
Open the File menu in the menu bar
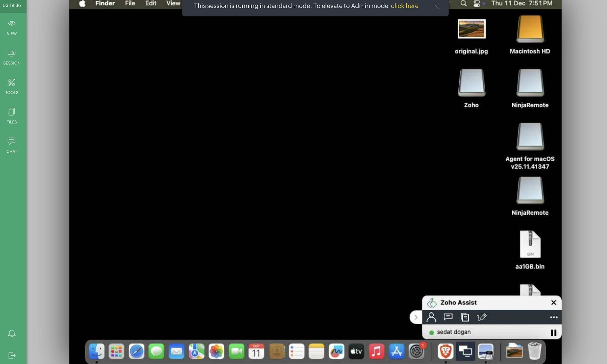point(130,3)
